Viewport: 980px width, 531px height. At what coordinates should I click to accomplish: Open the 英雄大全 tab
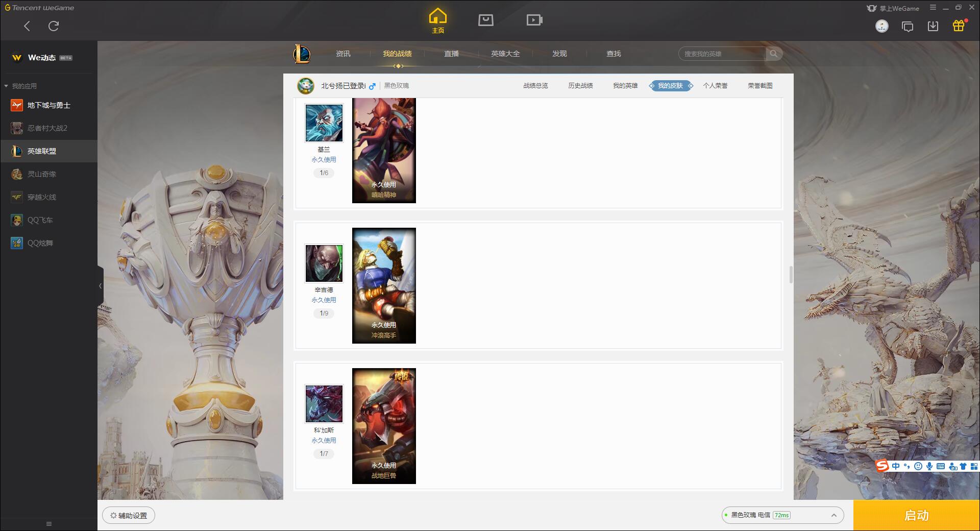click(505, 54)
